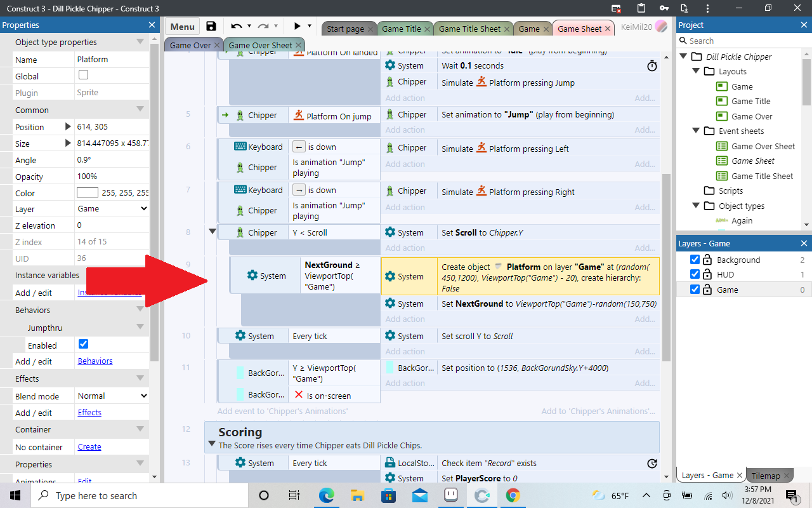Screen dimensions: 812x508
Task: Open the three-dot browser menu
Action: pyautogui.click(x=707, y=8)
